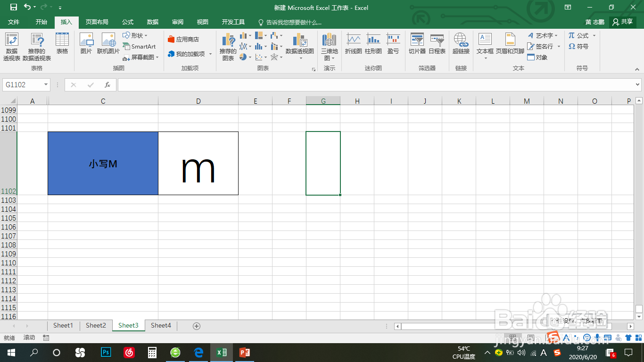Open the Windows notification center
This screenshot has width=644, height=362.
tap(628, 352)
